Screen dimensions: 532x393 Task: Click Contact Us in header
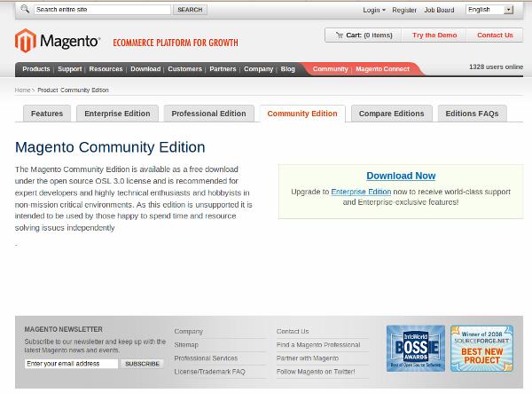tap(495, 35)
